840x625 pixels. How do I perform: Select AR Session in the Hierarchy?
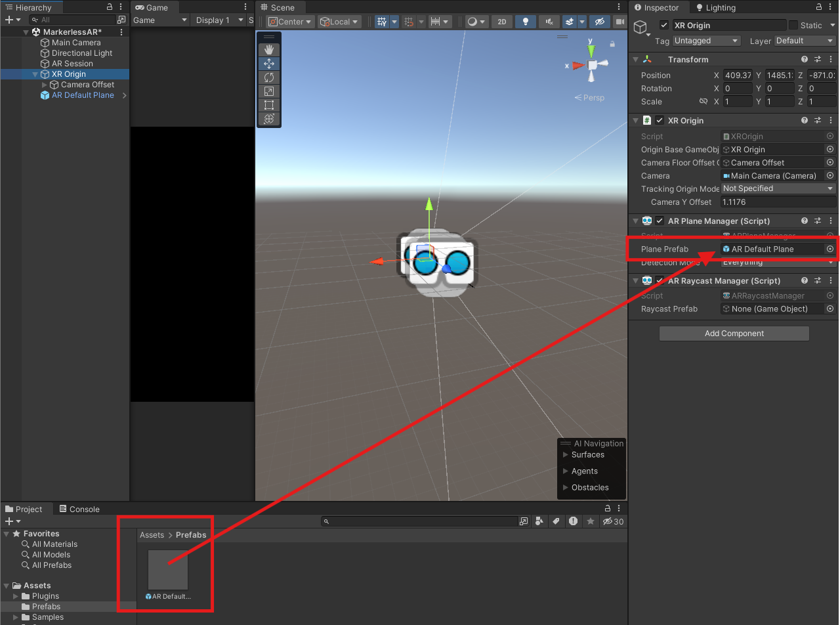click(x=72, y=64)
